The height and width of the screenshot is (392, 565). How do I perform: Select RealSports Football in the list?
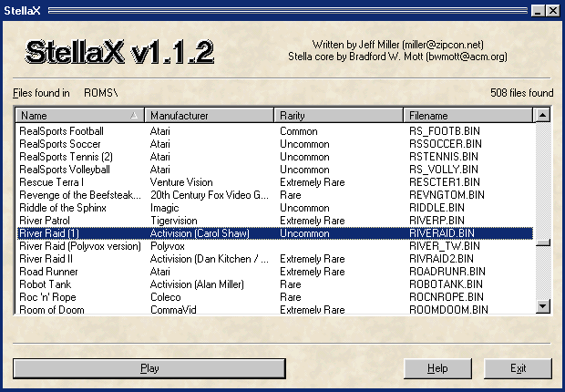[62, 131]
